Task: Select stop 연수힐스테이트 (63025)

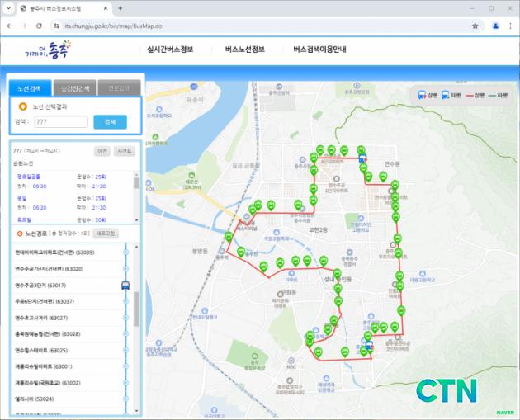Action: [x=41, y=350]
